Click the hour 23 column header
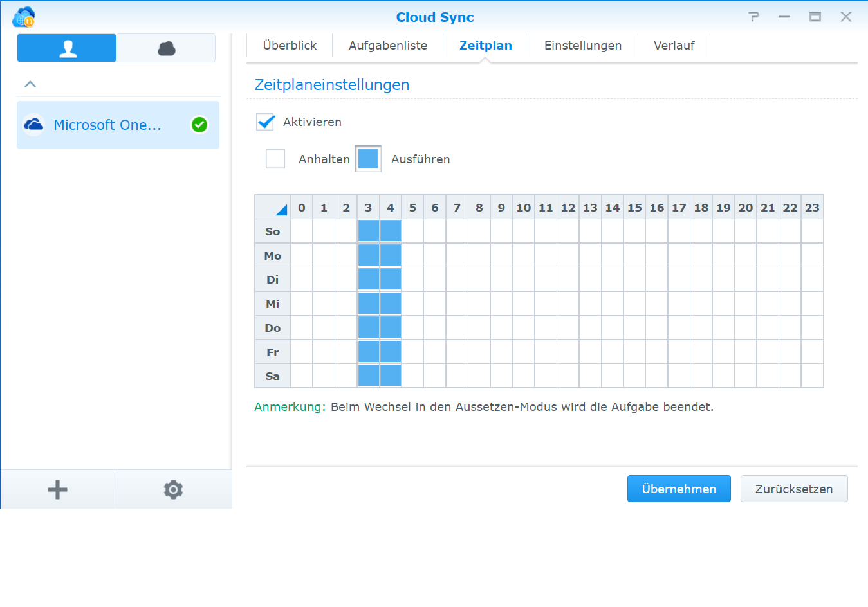The width and height of the screenshot is (868, 607). (812, 207)
